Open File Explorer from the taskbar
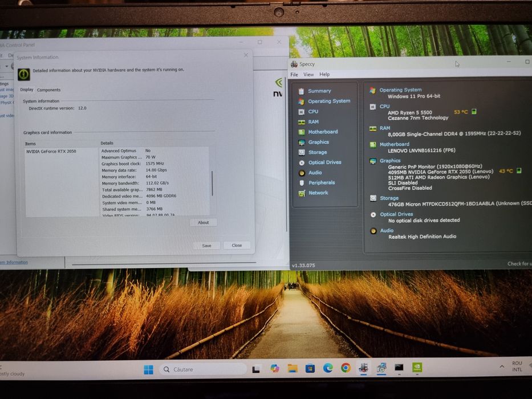532x399 pixels. click(293, 368)
